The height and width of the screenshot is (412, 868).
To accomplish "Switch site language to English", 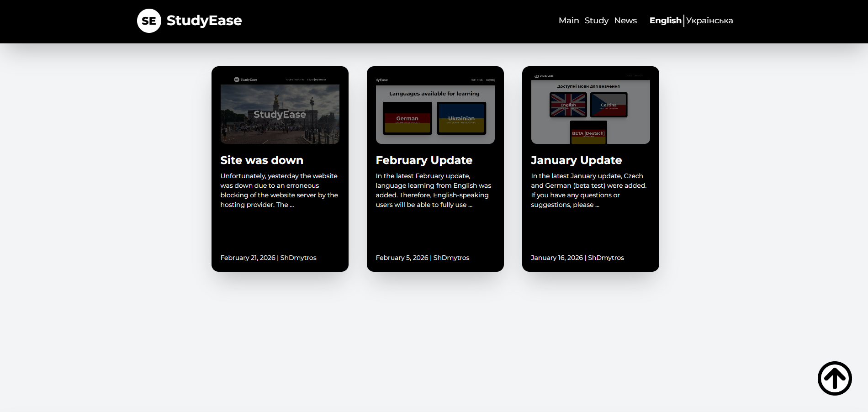I will tap(665, 21).
